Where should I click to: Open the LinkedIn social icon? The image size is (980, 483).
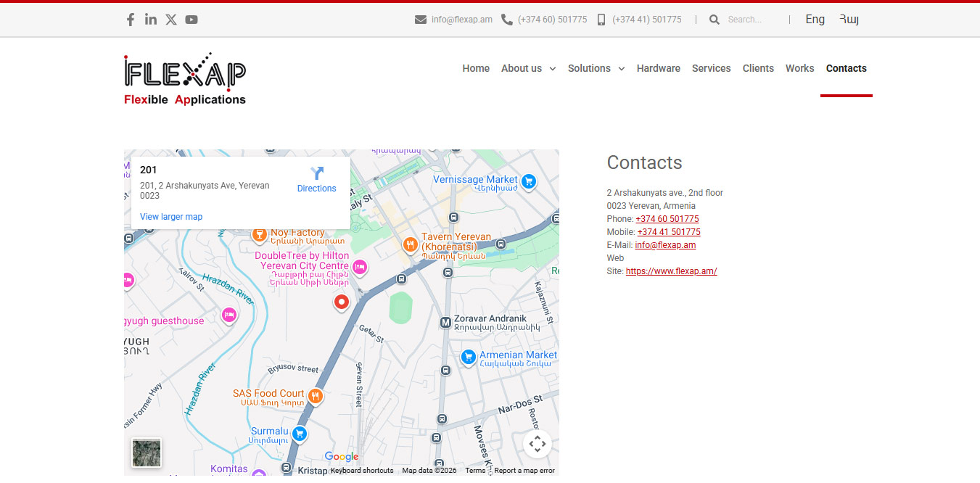click(151, 20)
